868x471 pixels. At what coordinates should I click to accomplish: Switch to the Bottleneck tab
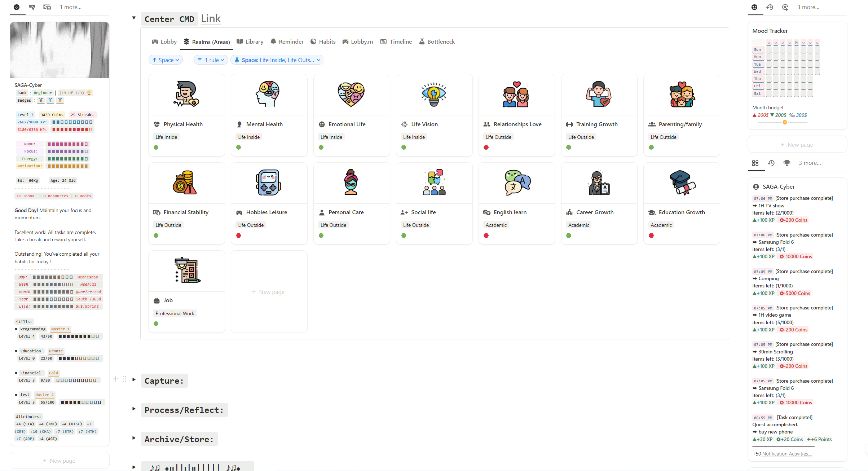pyautogui.click(x=437, y=41)
